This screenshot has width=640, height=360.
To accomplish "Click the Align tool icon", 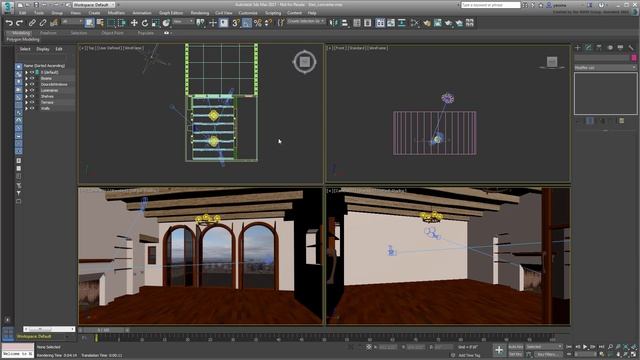I will (x=345, y=23).
